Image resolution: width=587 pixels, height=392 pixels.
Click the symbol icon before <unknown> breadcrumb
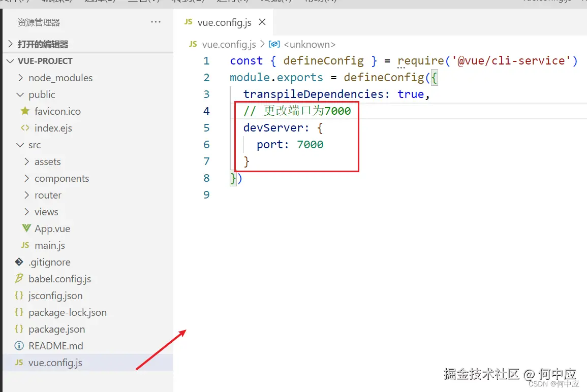click(274, 44)
